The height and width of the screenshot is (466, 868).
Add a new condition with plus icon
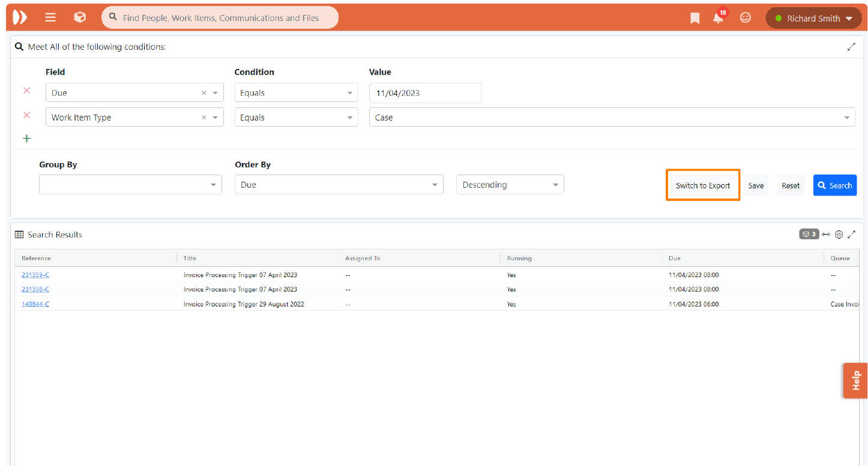[x=26, y=139]
